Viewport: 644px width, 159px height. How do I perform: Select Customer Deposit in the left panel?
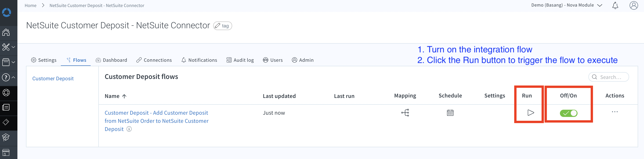click(53, 78)
